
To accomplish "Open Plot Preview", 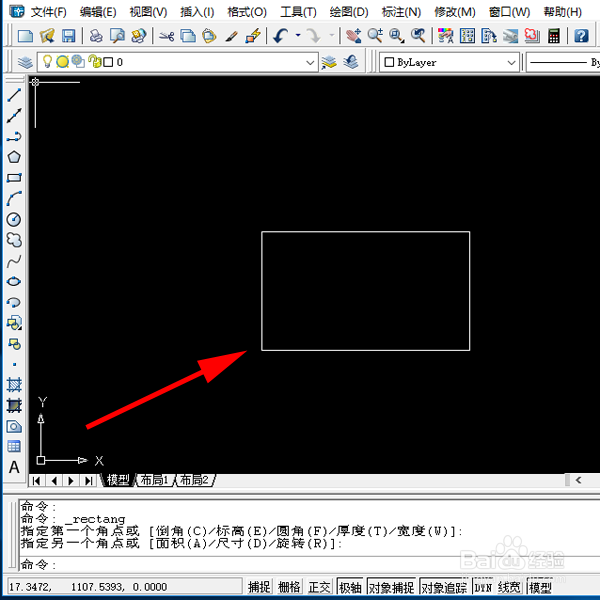I will (x=117, y=36).
